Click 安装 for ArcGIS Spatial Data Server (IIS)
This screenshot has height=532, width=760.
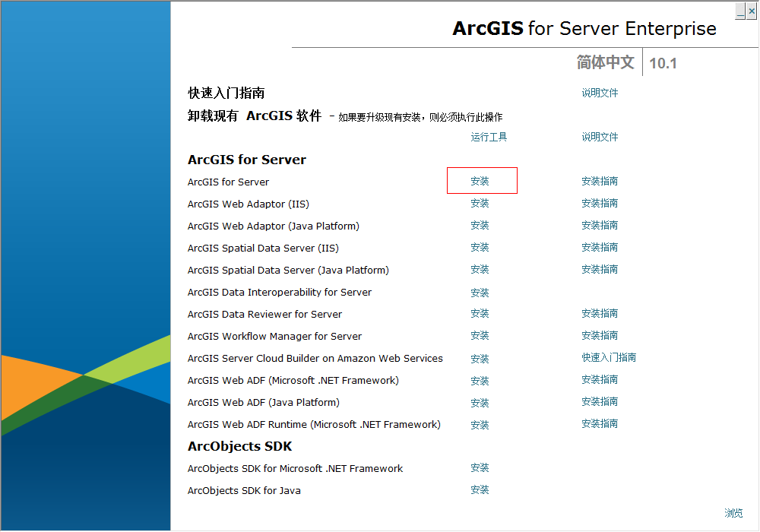click(x=480, y=248)
